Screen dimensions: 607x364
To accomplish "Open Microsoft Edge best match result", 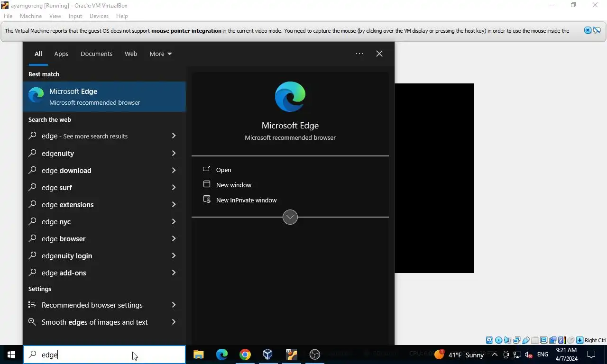I will pyautogui.click(x=104, y=97).
